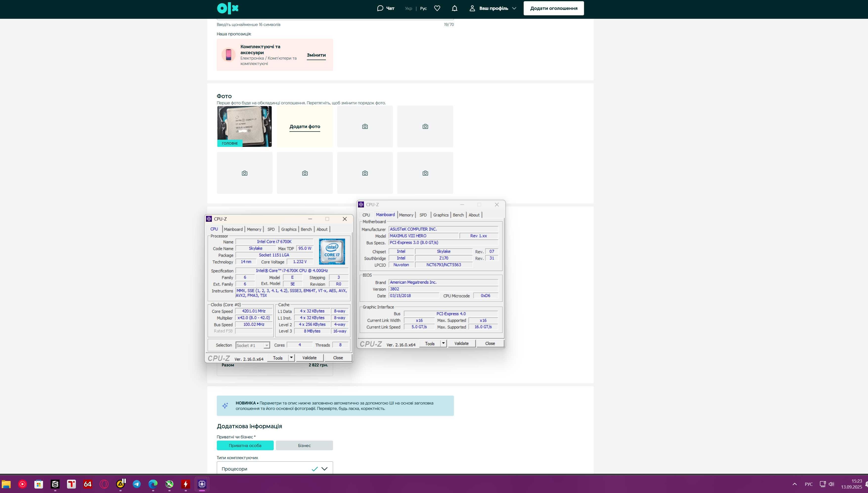The image size is (868, 493).
Task: Click Додати оголошення button
Action: coord(554,8)
